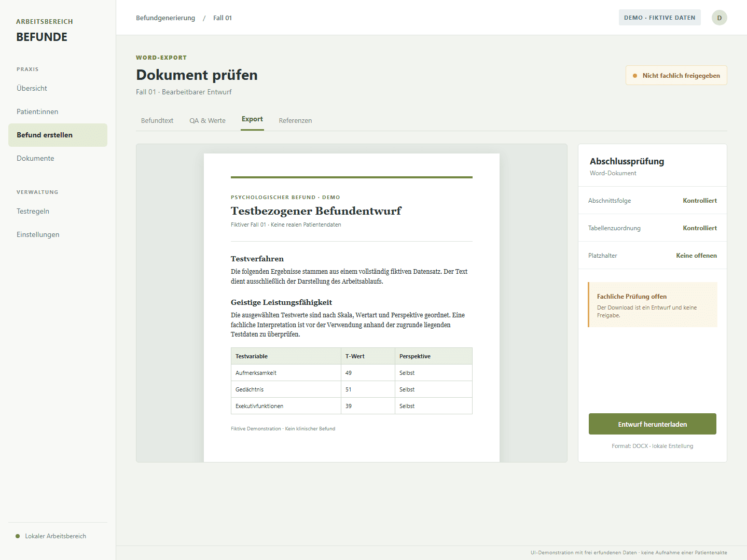Click the T-Wert column header
This screenshot has height=560, width=747.
(x=368, y=356)
